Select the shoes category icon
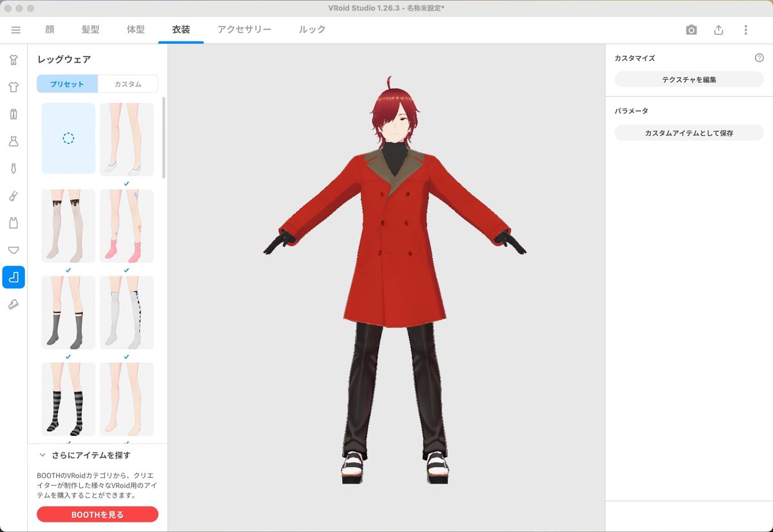This screenshot has height=532, width=773. coord(14,304)
